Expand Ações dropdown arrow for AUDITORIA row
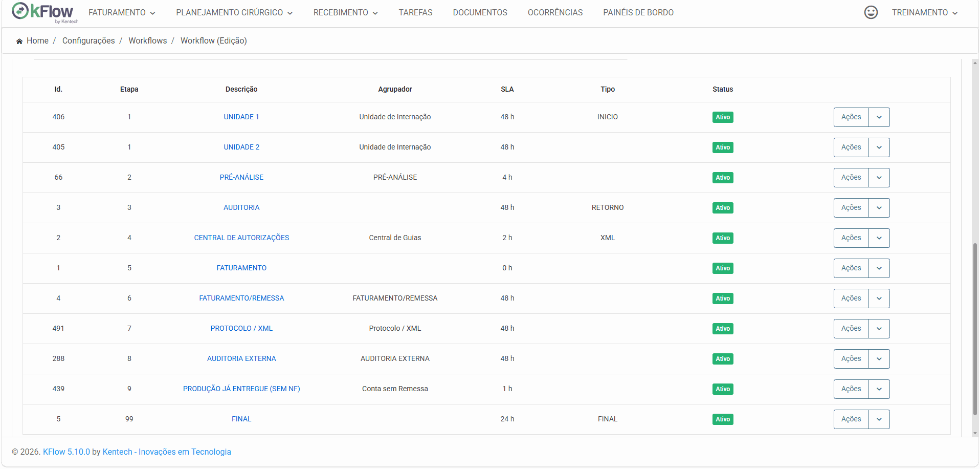Viewport: 980px width, 469px height. pos(879,208)
